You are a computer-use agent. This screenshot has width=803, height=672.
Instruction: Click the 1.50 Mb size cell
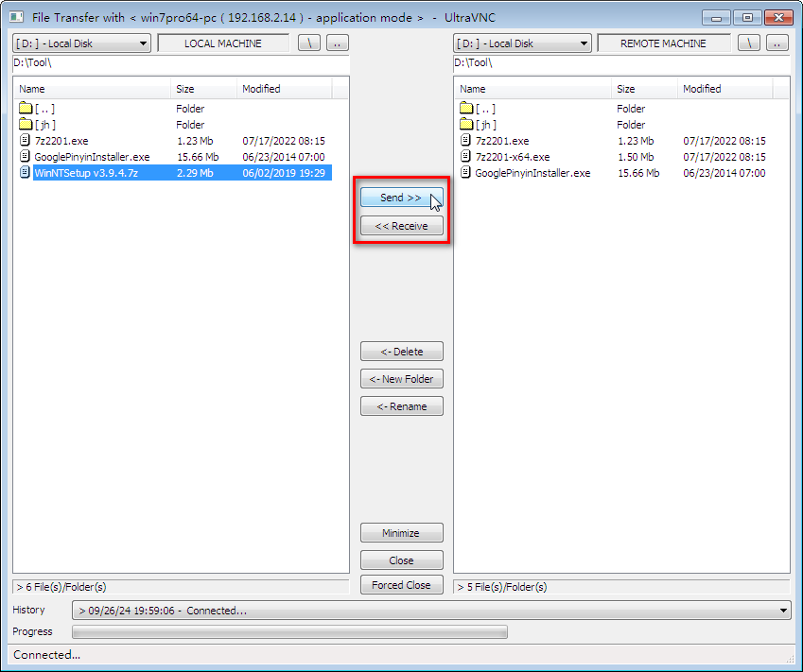coord(636,157)
